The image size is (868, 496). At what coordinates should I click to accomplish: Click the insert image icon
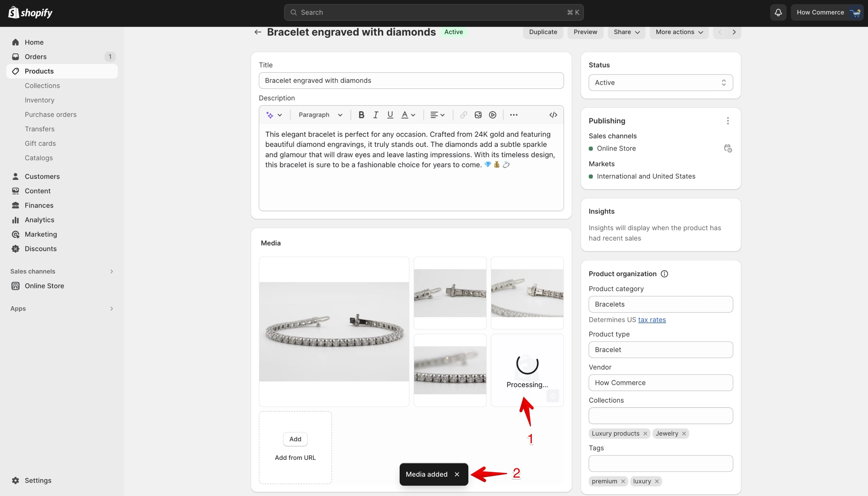478,115
